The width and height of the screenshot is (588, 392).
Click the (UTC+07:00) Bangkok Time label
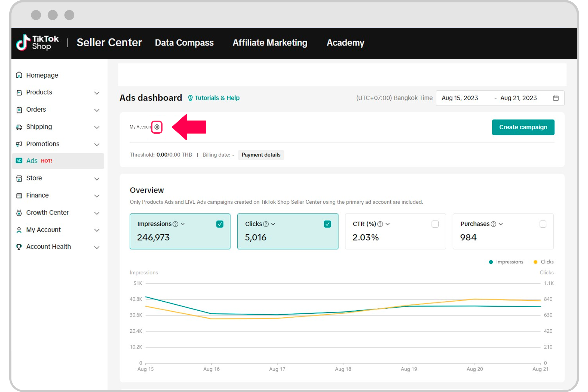(394, 98)
